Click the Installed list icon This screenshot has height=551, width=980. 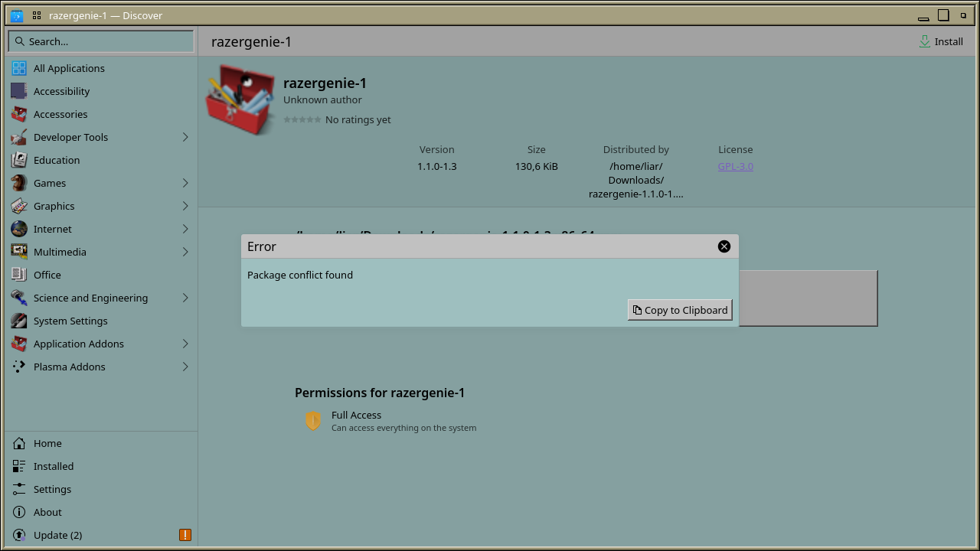[19, 466]
